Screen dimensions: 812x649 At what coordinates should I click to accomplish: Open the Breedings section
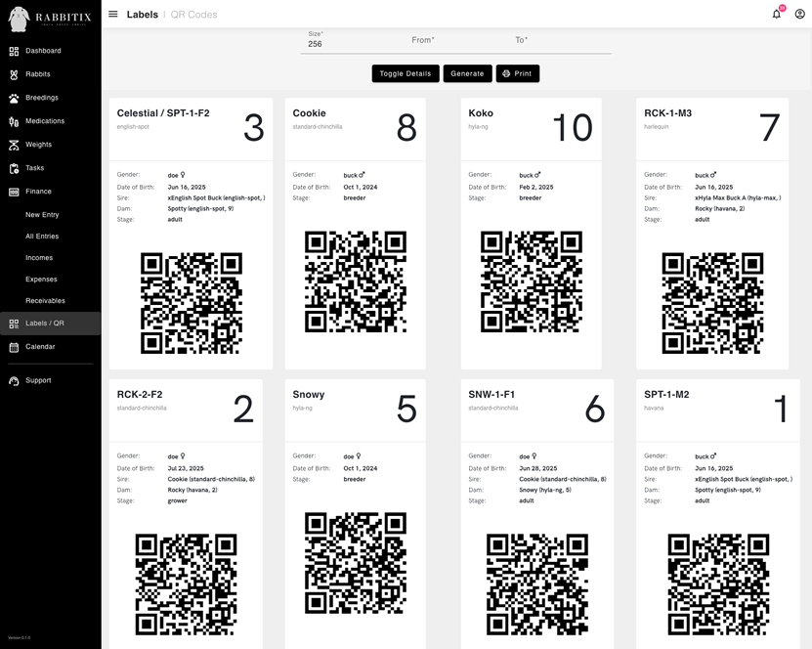click(42, 97)
